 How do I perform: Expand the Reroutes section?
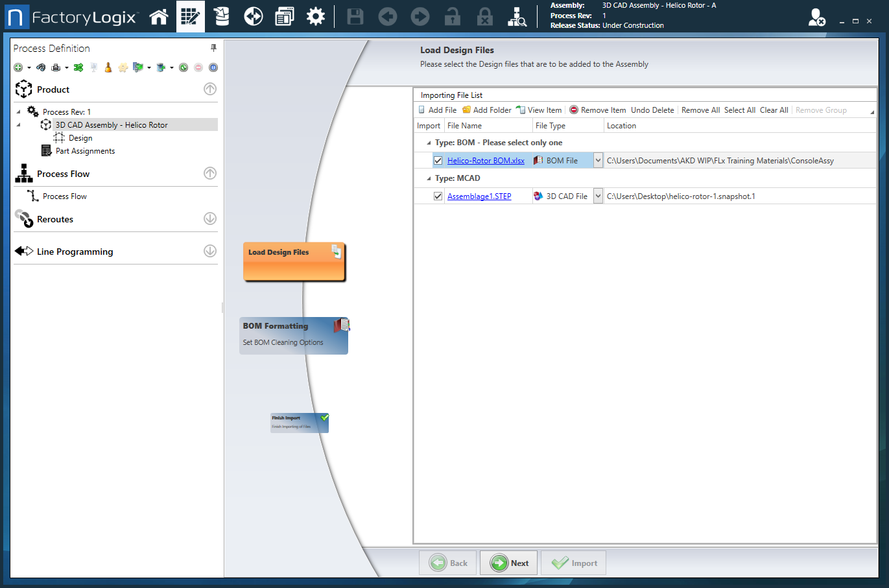210,219
